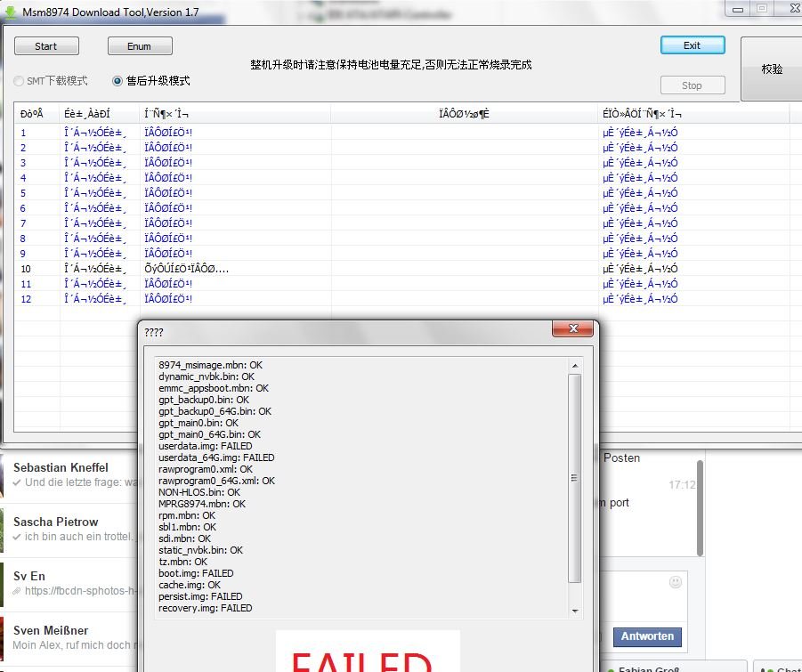
Task: Click log entry static_nvbk.bin: OK
Action: (200, 550)
